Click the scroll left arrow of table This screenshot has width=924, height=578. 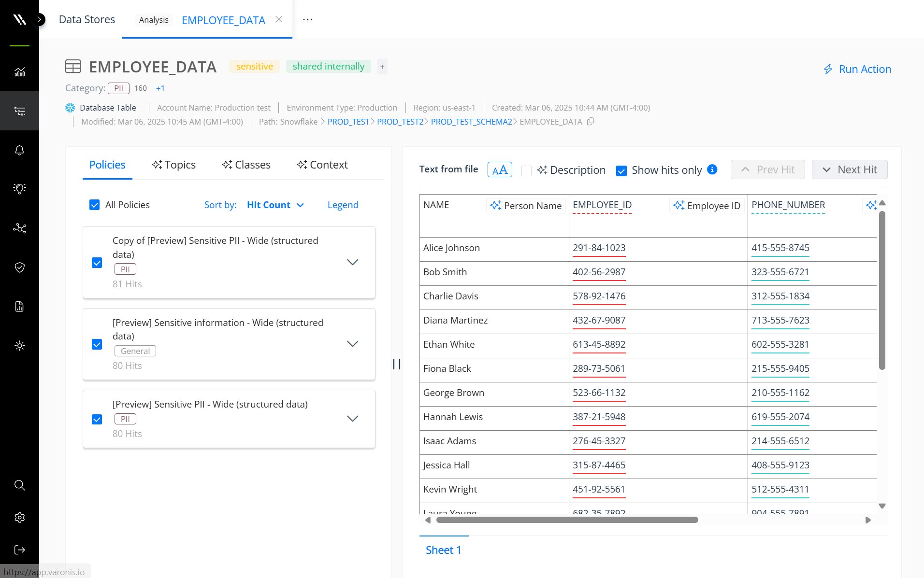point(428,520)
